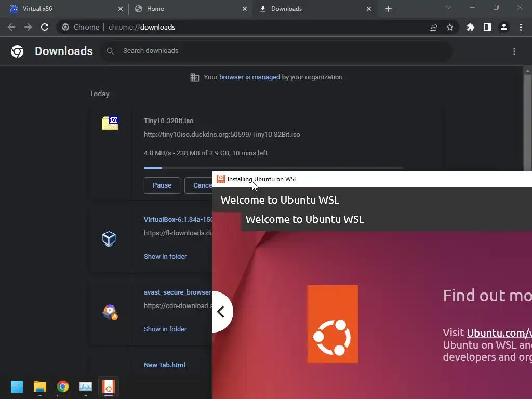Share this page icon in address bar
Image resolution: width=532 pixels, height=399 pixels.
click(433, 27)
